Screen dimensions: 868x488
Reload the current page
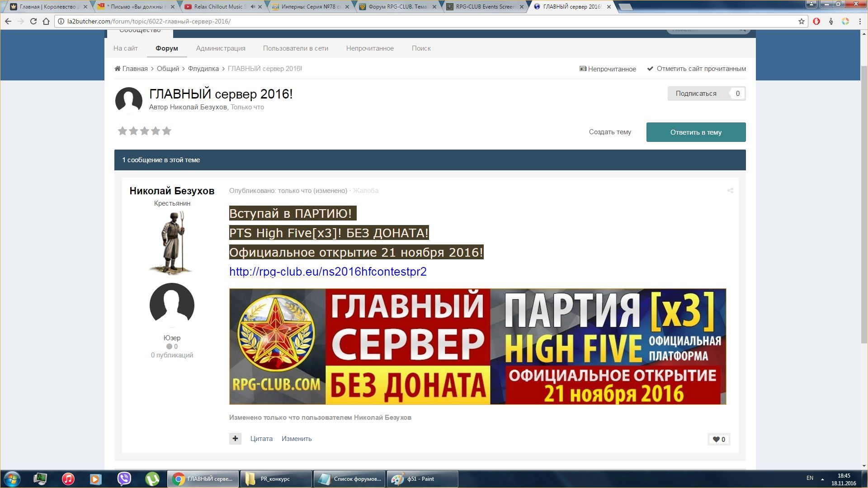pos(33,21)
